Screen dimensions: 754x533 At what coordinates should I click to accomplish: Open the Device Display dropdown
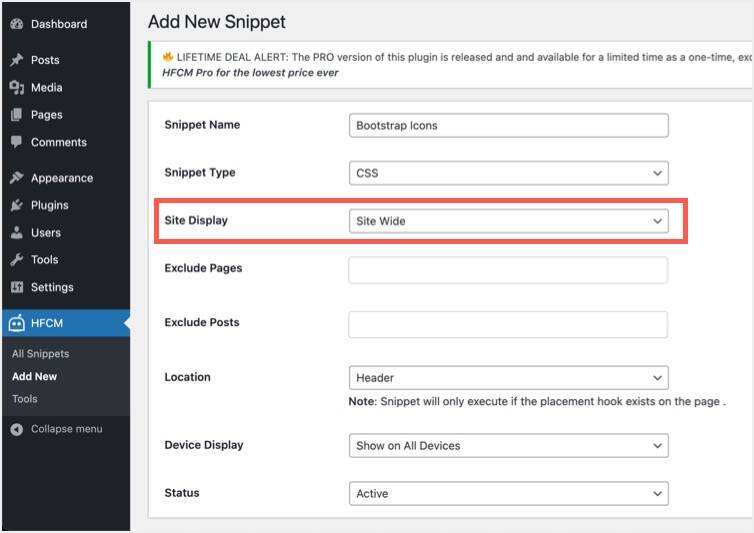pos(508,445)
